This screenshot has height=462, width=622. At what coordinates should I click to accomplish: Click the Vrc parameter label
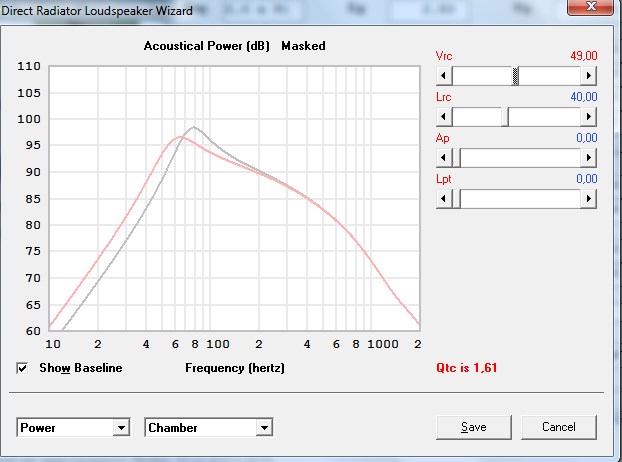(444, 56)
